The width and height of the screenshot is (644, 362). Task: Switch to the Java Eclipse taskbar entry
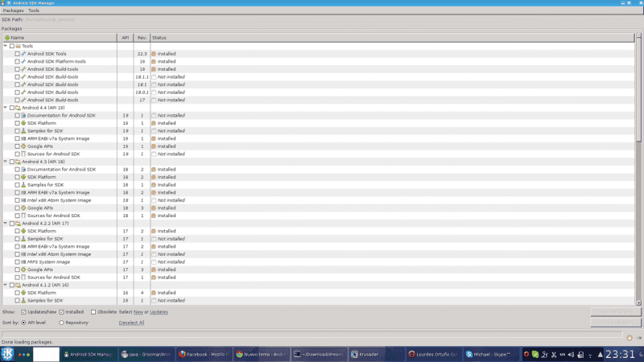(147, 354)
